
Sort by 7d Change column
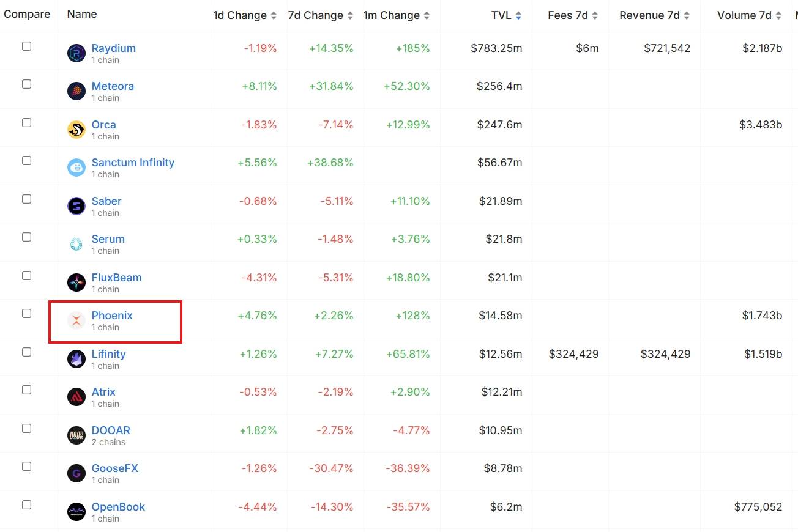point(321,15)
